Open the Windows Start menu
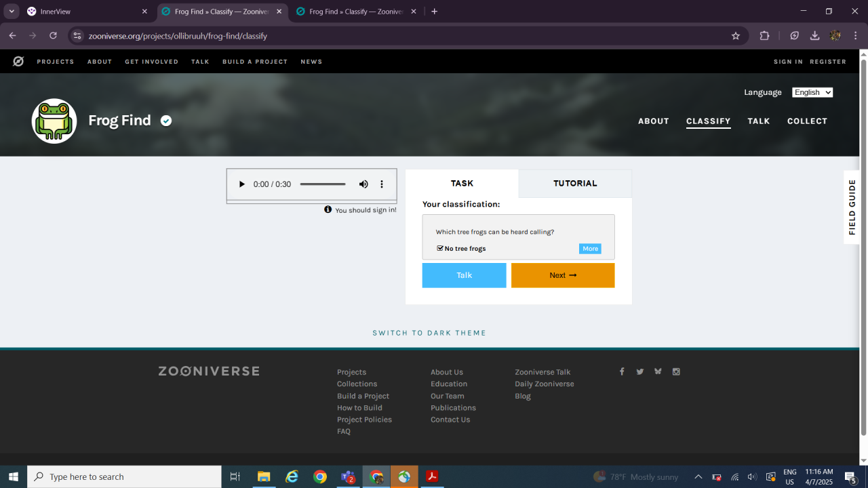 14,476
